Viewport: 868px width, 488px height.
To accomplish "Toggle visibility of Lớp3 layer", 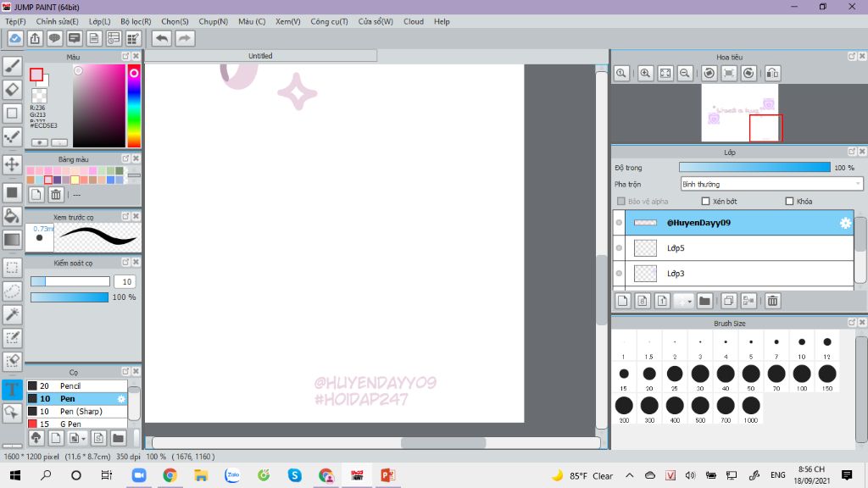I will 619,274.
